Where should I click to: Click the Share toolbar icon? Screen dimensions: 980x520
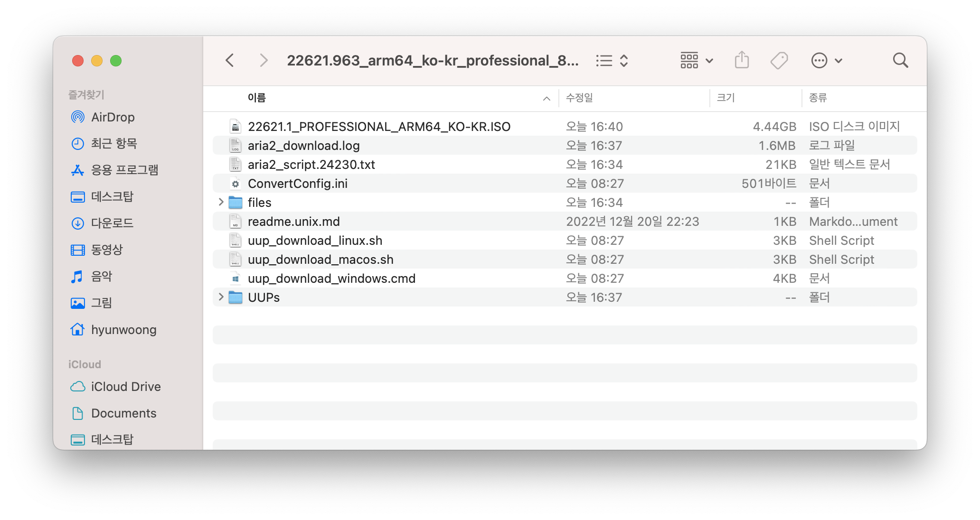pyautogui.click(x=742, y=60)
